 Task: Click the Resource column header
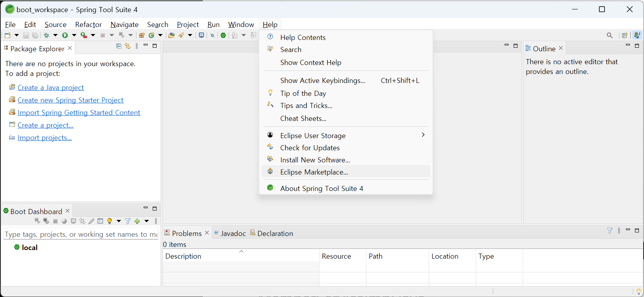[343, 256]
